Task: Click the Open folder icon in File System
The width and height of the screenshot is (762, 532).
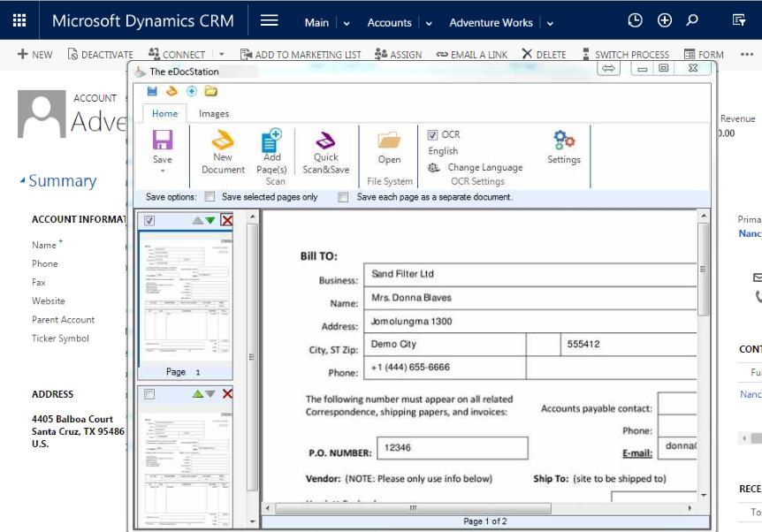Action: (389, 141)
